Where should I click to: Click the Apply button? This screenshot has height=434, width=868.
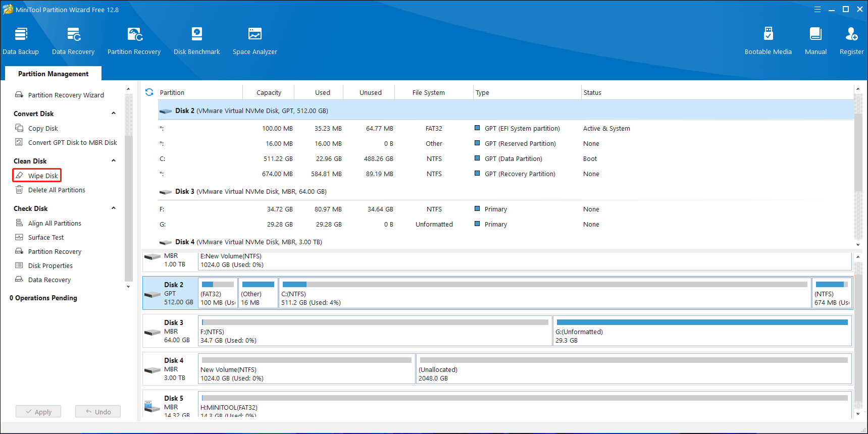(x=38, y=412)
